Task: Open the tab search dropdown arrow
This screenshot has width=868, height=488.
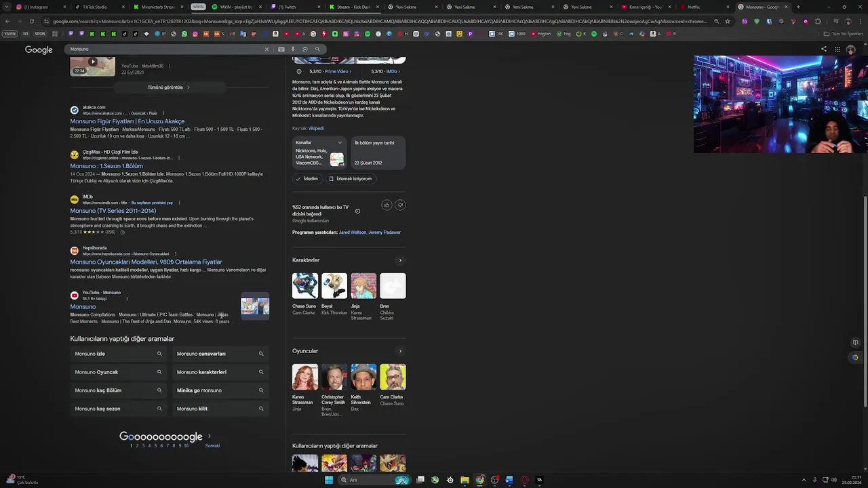Action: [7, 7]
